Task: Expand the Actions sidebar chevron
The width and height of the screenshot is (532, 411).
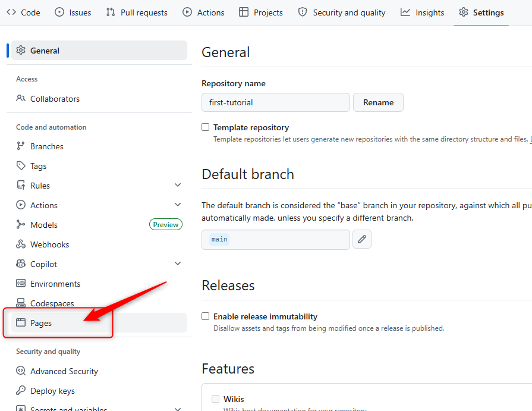Action: (178, 205)
